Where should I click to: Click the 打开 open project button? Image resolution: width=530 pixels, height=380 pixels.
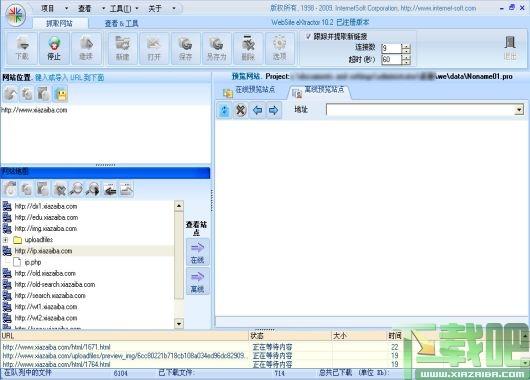click(x=154, y=49)
